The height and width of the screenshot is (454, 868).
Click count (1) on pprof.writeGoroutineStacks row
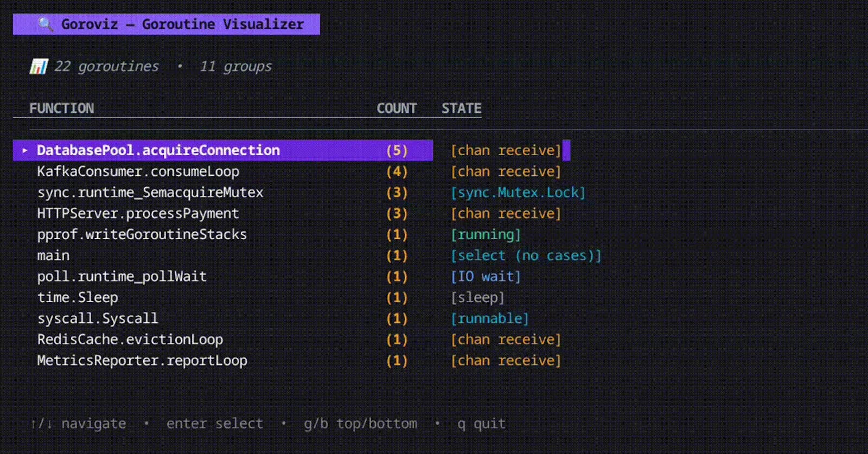[397, 234]
